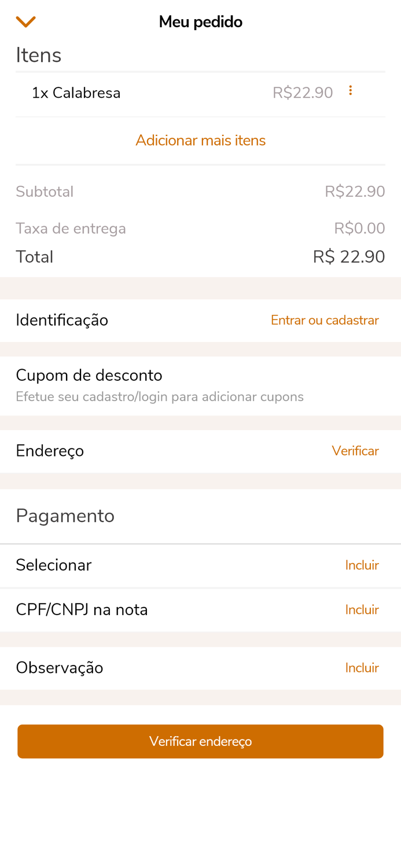Open the options menu for the Calabresa item
Screen dimensions: 401x868
pos(351,90)
